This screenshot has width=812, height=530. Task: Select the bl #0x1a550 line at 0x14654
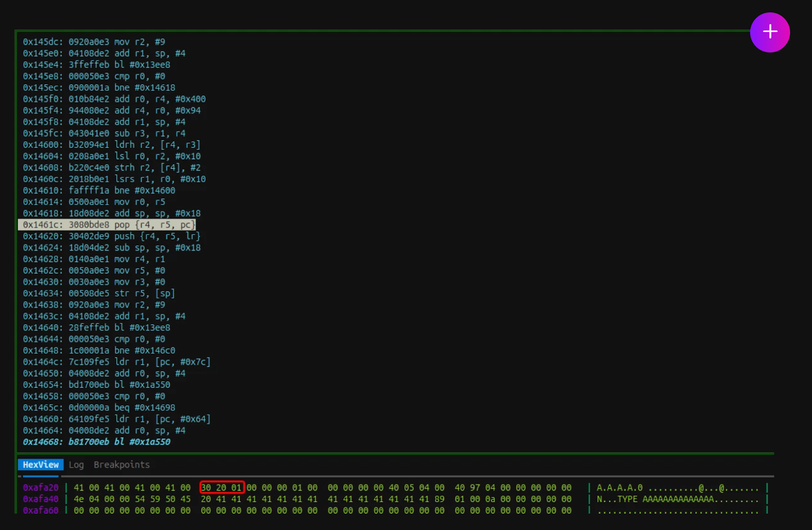click(x=96, y=385)
